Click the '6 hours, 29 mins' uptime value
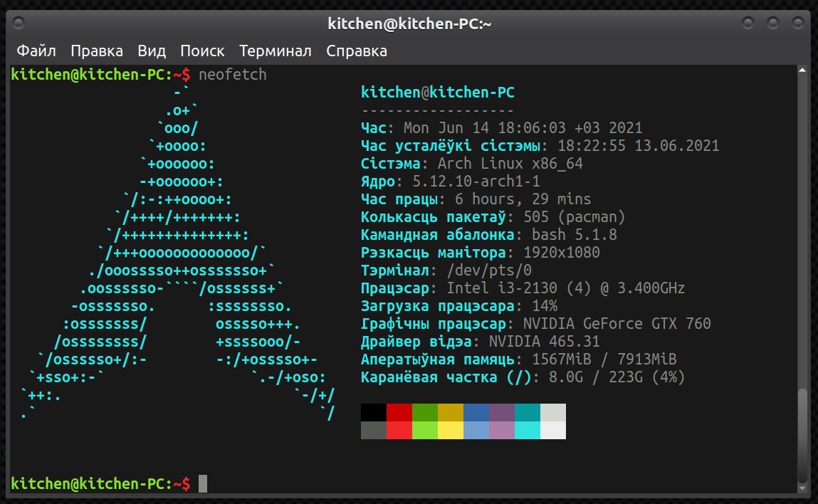Screen dimensions: 818x504 (523, 199)
